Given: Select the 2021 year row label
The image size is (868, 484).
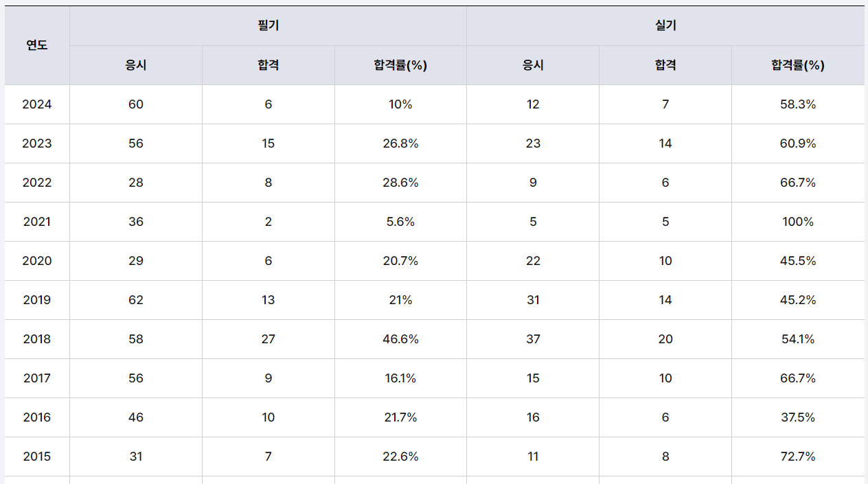Looking at the screenshot, I should tap(37, 222).
